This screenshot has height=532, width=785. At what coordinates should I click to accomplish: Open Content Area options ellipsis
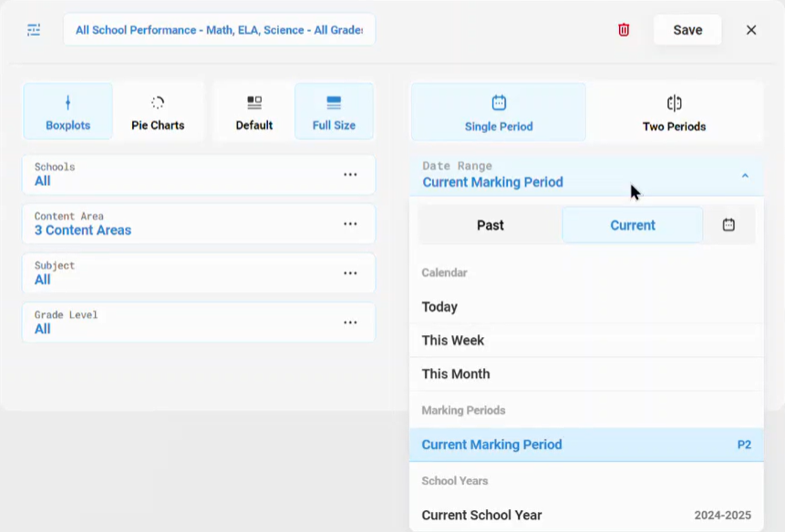(x=350, y=223)
